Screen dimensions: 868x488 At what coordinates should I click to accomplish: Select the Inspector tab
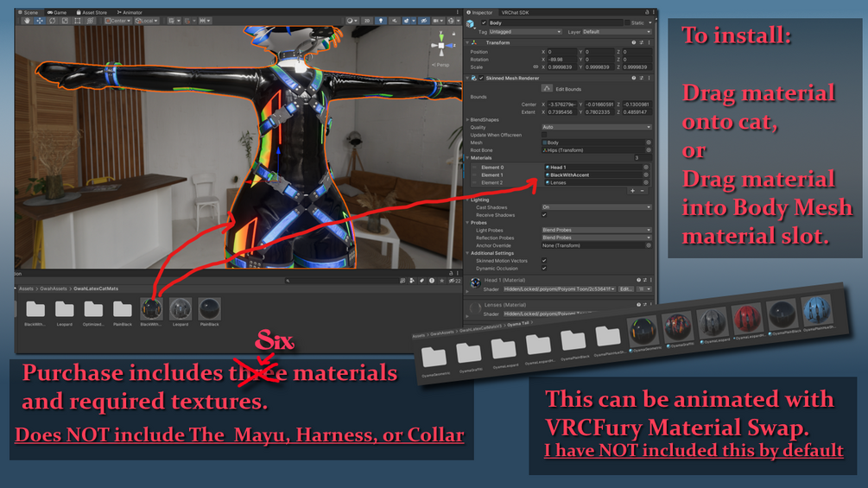[480, 12]
